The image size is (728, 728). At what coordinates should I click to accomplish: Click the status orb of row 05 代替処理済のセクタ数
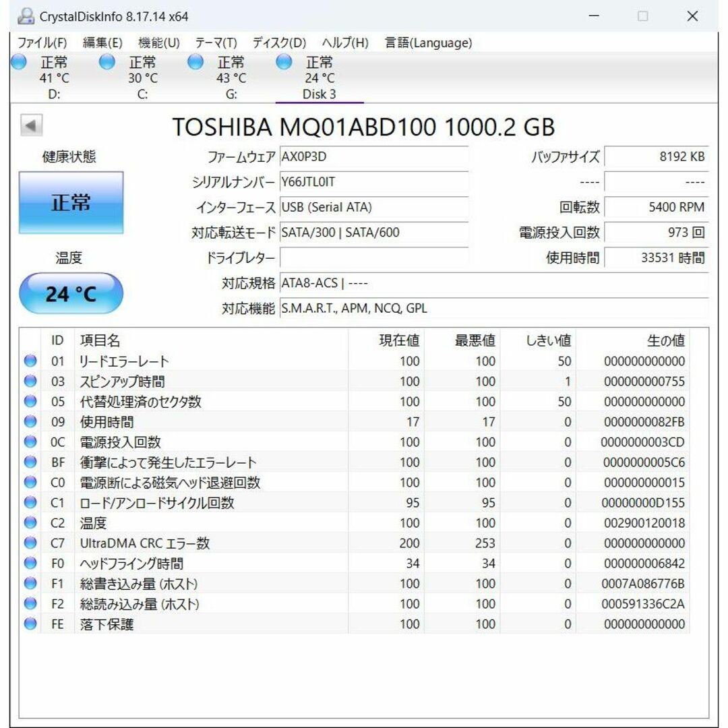tap(30, 401)
